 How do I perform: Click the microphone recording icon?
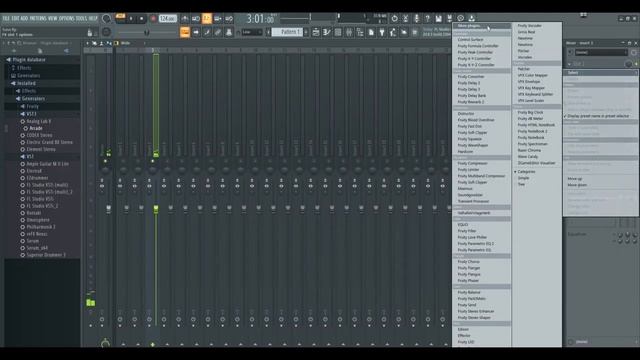click(x=416, y=18)
